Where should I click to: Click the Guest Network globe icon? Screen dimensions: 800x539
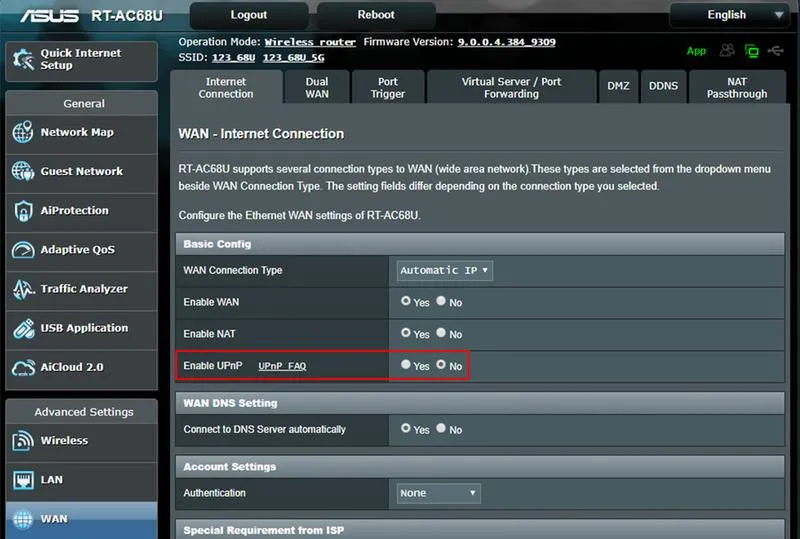23,171
